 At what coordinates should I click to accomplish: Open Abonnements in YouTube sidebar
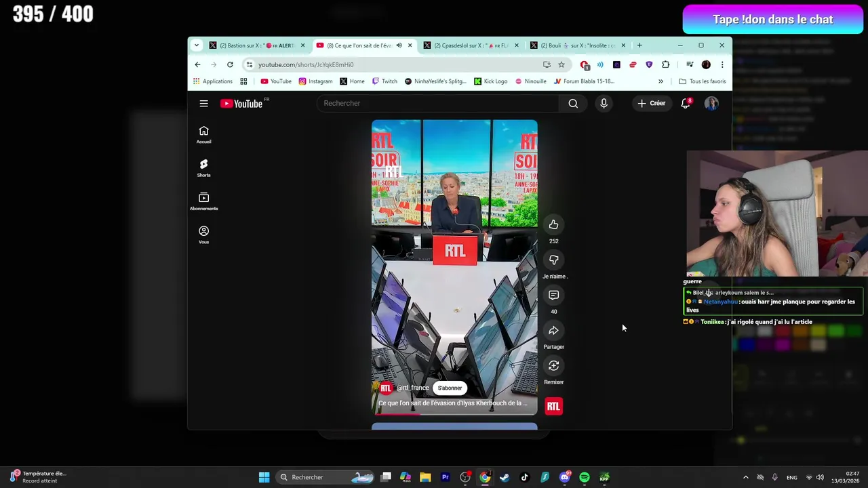coord(203,201)
